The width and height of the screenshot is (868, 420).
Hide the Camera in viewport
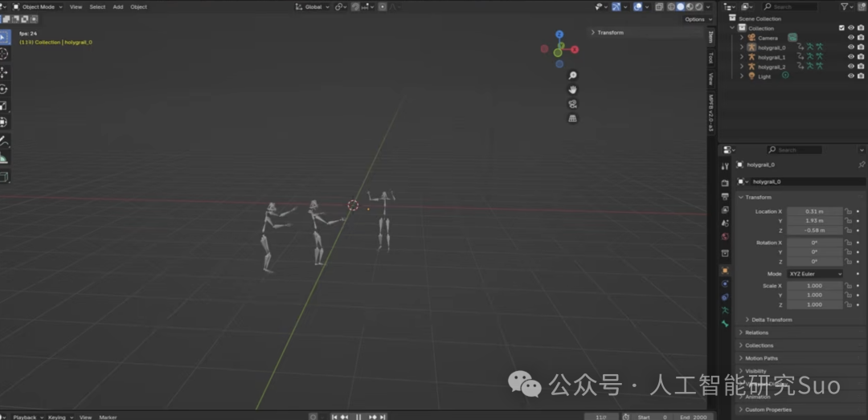(851, 38)
